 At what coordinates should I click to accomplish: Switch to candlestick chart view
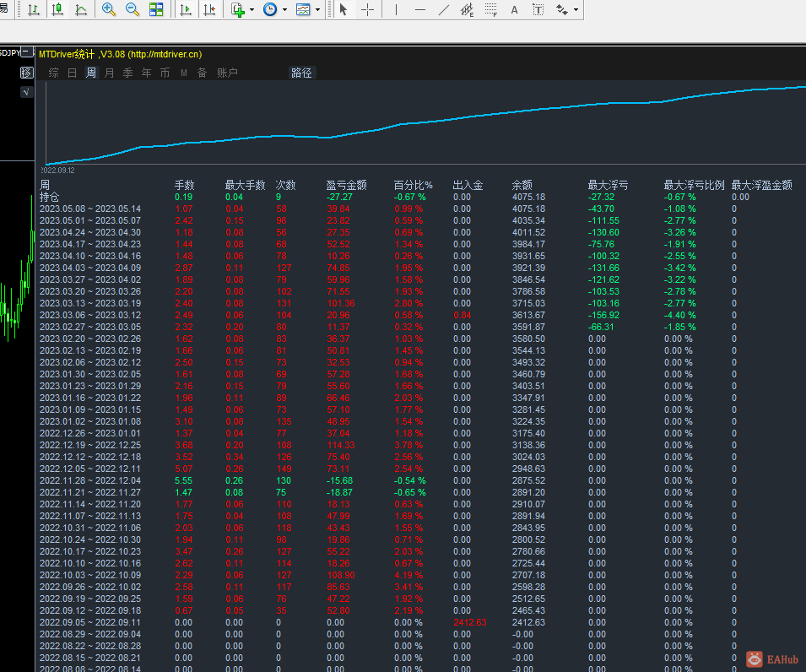pyautogui.click(x=57, y=10)
